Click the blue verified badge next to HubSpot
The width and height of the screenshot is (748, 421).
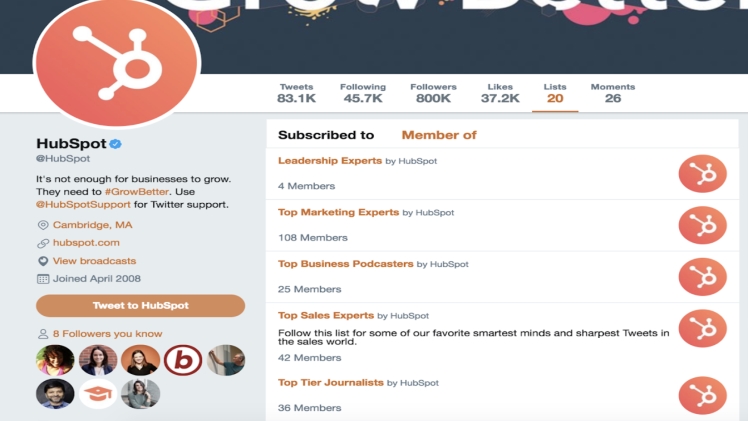[116, 144]
